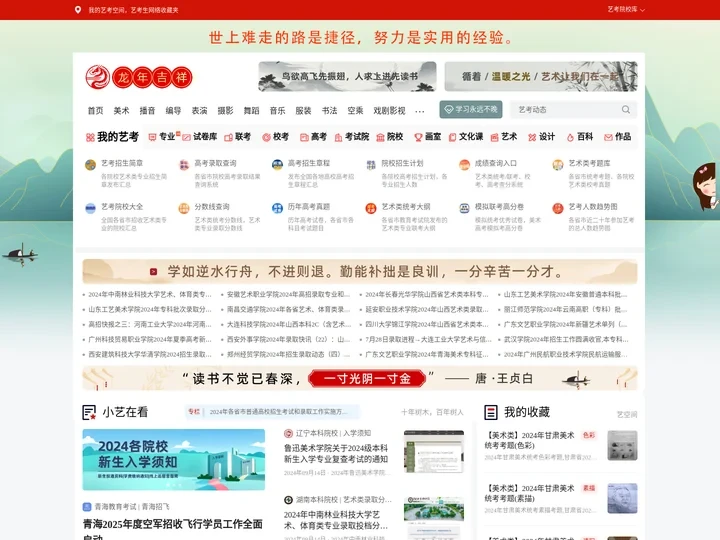Click the 高考录取查询 icon
Screen dimensions: 720x540
184,165
